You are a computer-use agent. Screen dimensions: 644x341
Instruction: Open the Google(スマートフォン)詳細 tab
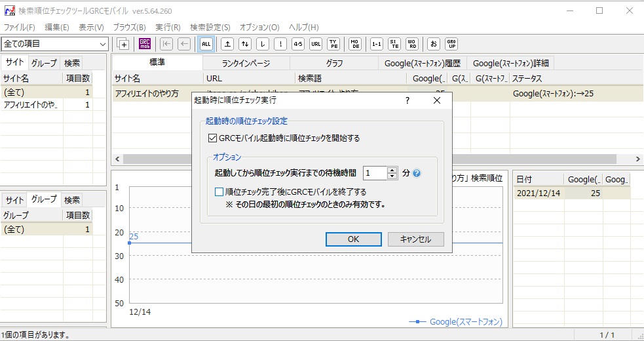click(x=510, y=64)
